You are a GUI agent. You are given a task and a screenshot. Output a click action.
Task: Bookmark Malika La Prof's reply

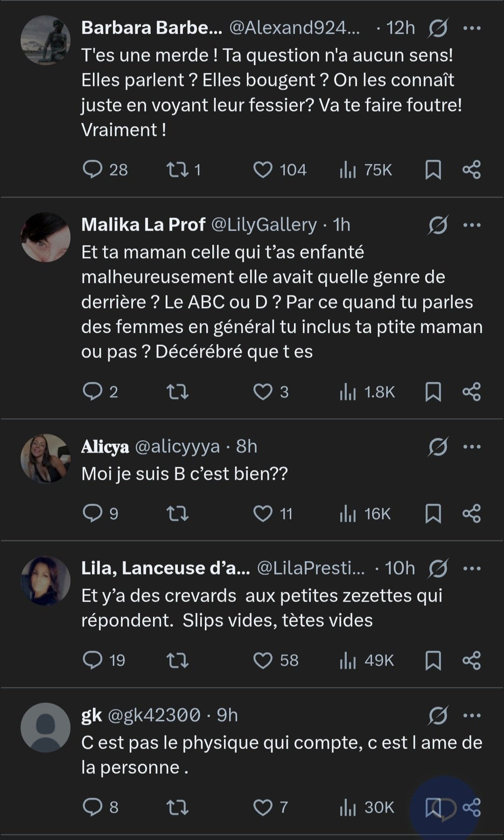(x=433, y=392)
